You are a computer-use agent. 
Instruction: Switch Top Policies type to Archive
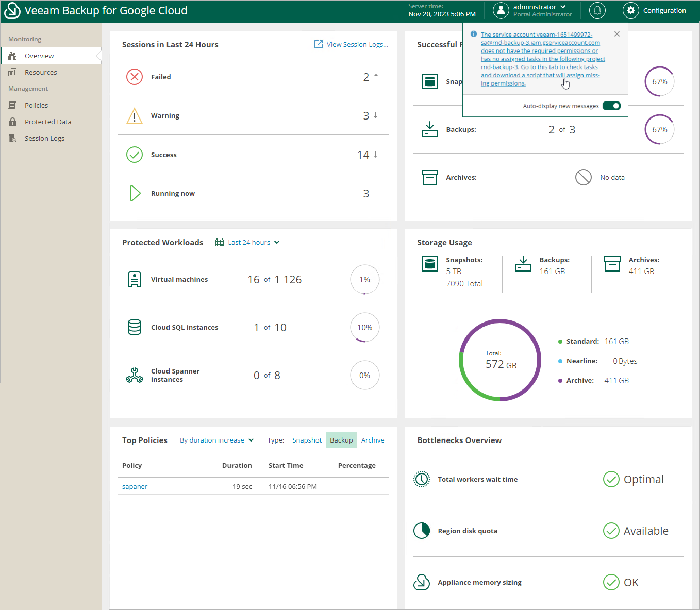[373, 440]
